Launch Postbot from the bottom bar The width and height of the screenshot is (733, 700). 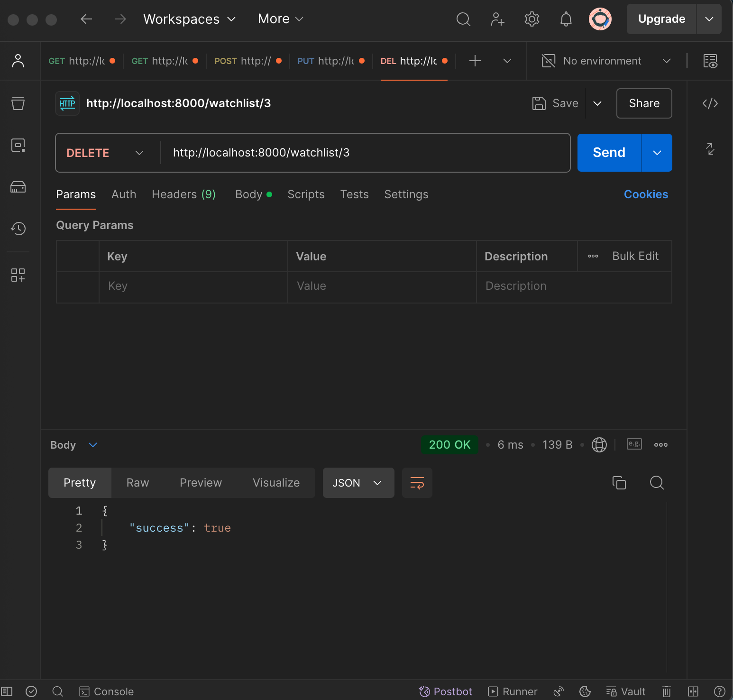click(445, 691)
